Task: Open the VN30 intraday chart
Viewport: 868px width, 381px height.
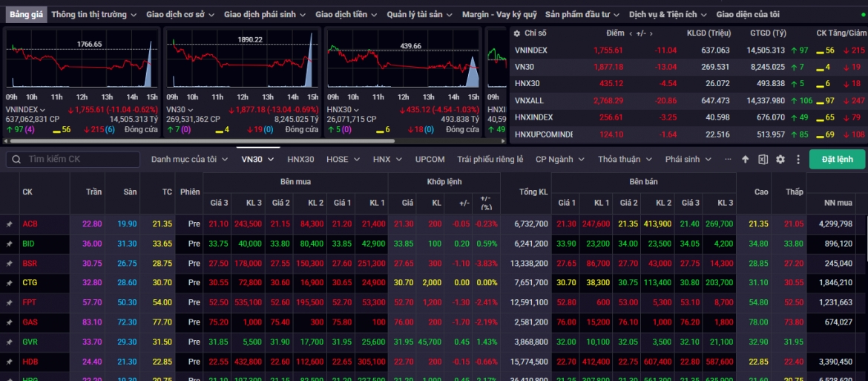Action: [242, 59]
